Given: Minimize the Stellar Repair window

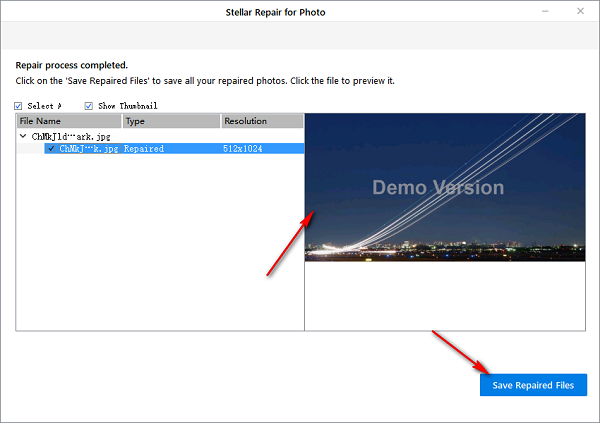Looking at the screenshot, I should 545,11.
